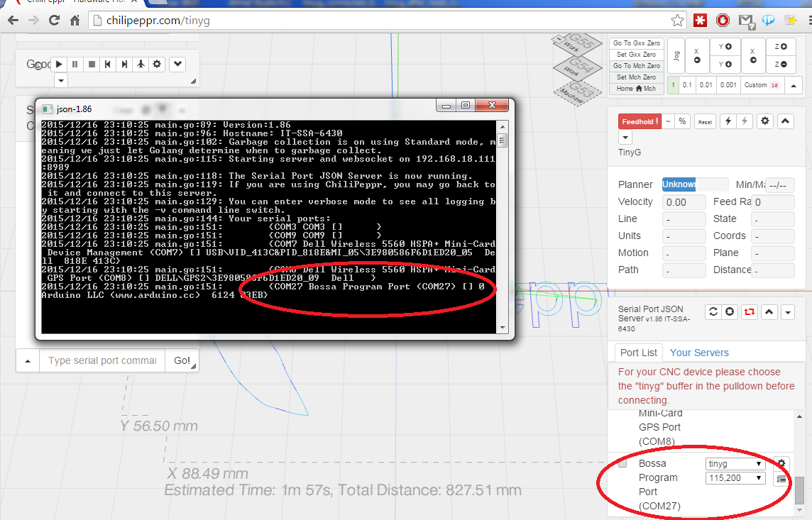Click the browser Home icon

point(75,20)
